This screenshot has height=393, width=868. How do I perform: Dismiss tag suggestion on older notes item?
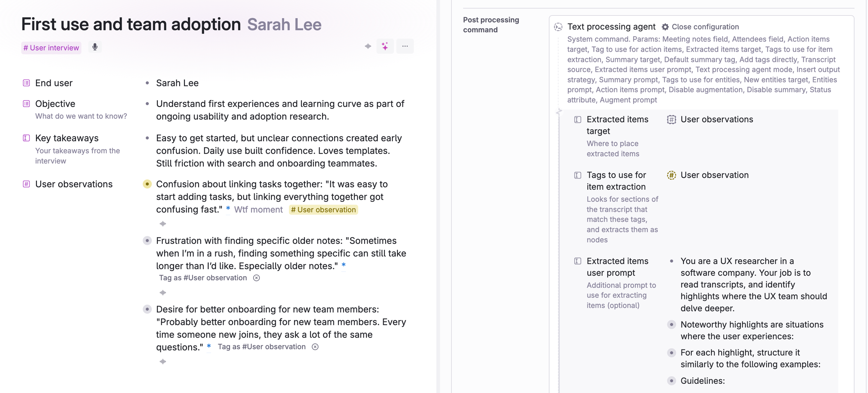pos(256,278)
